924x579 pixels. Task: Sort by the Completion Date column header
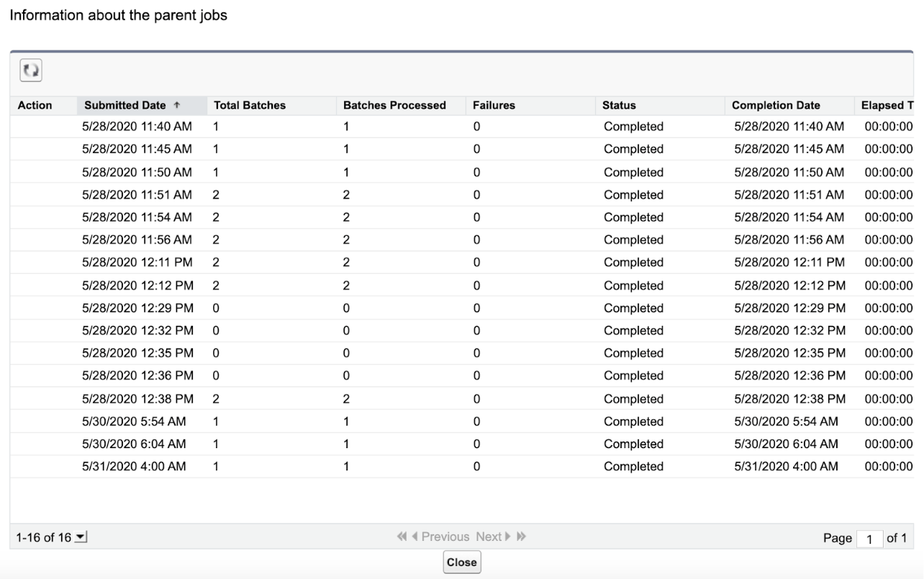[x=776, y=105]
